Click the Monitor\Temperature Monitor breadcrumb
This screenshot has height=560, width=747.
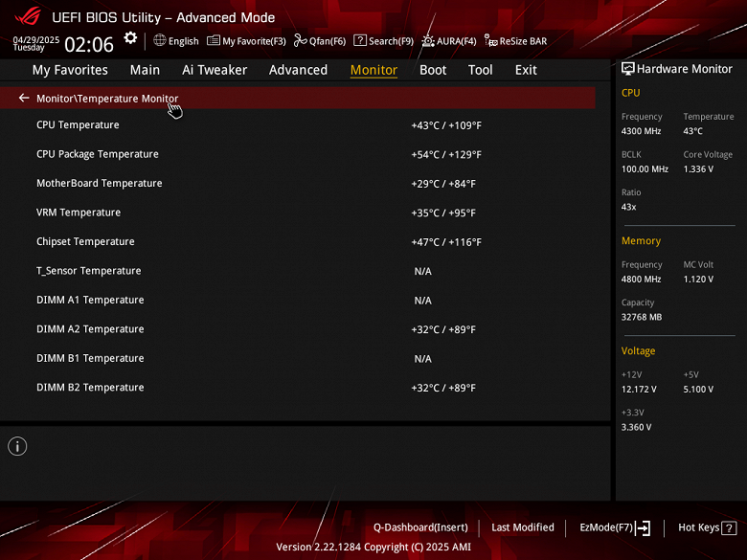click(x=107, y=99)
